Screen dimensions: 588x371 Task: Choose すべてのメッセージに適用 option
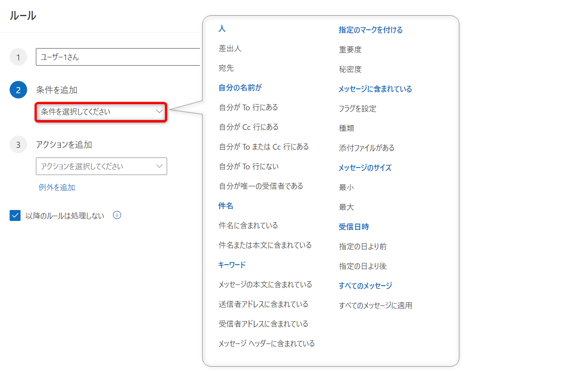click(375, 306)
